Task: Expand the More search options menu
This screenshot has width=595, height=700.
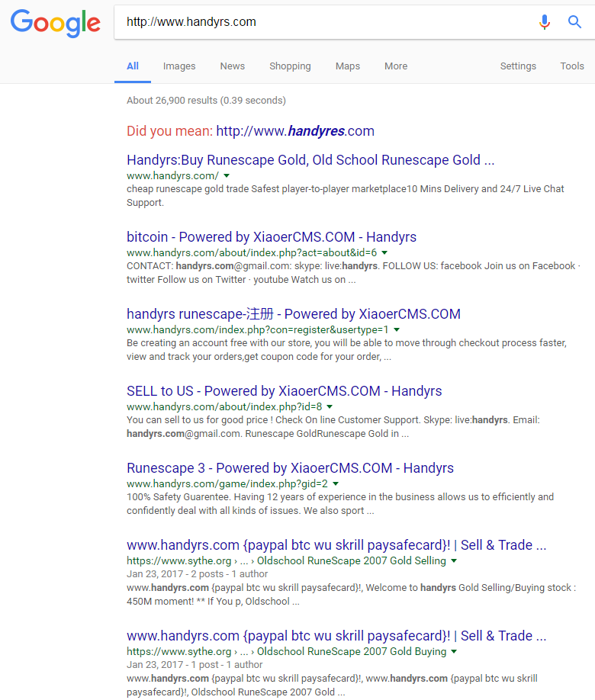Action: tap(396, 66)
